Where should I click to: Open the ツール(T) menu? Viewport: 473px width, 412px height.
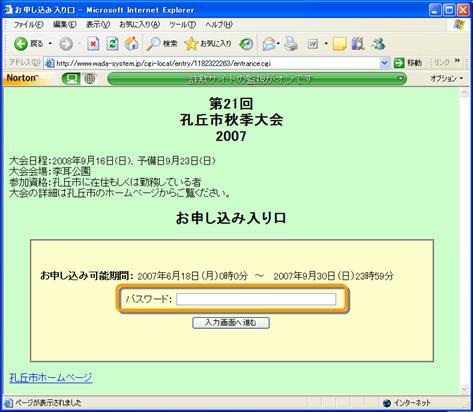pyautogui.click(x=182, y=25)
